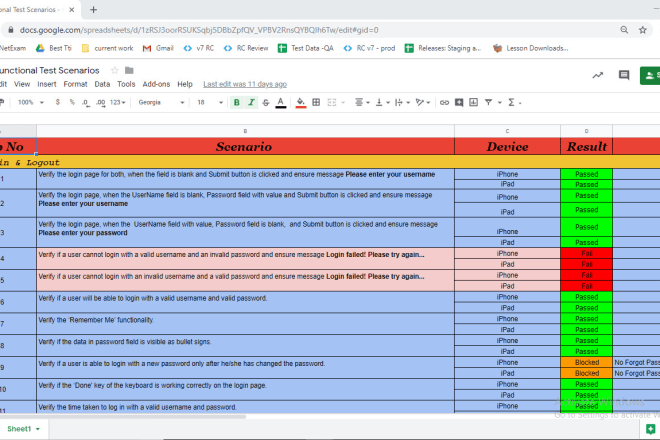This screenshot has height=440, width=660.
Task: Star the Functional Test Scenarios document
Action: [114, 70]
